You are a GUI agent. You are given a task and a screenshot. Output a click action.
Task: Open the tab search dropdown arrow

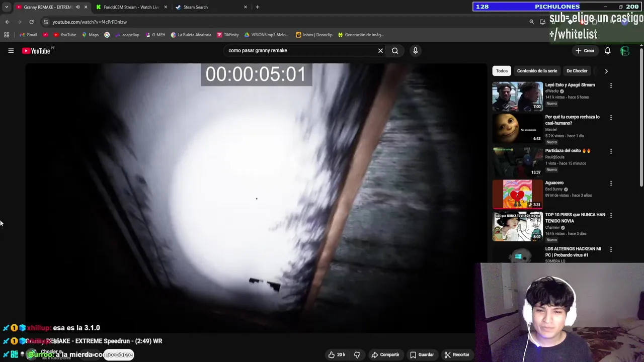[6, 7]
